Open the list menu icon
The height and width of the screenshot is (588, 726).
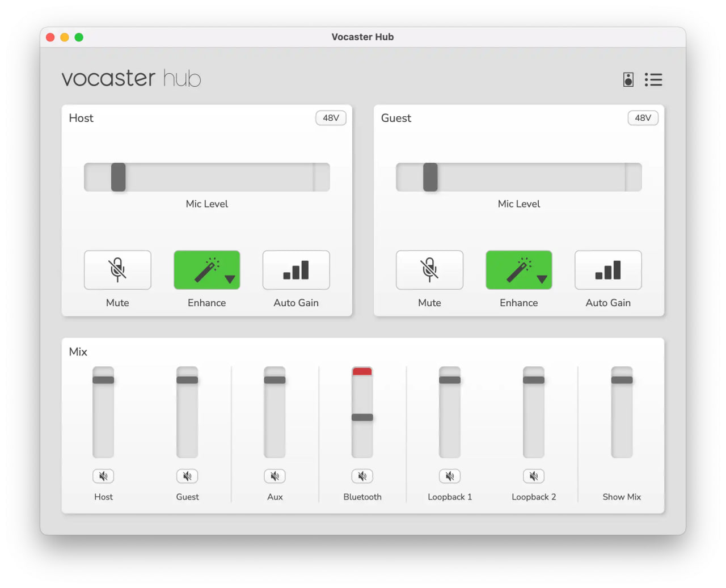pos(653,79)
